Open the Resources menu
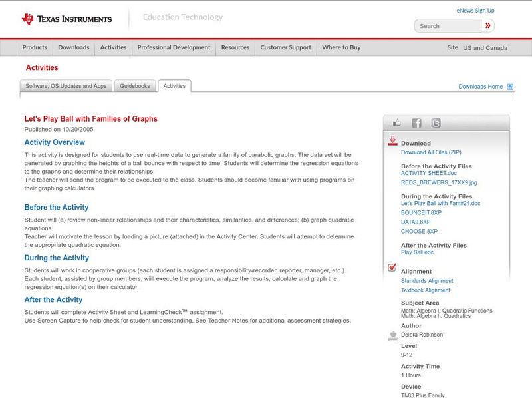 coord(235,47)
